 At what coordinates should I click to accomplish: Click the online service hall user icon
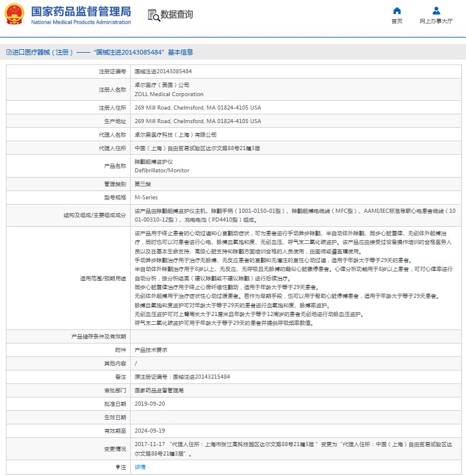tap(436, 11)
